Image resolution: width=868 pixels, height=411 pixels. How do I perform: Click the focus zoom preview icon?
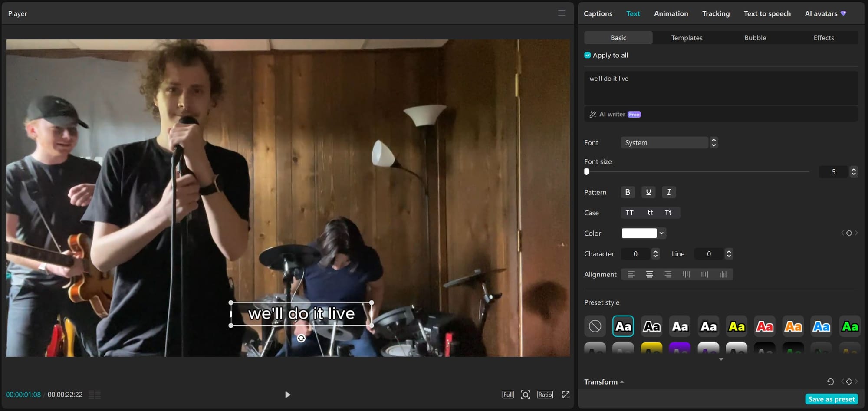[x=525, y=395]
